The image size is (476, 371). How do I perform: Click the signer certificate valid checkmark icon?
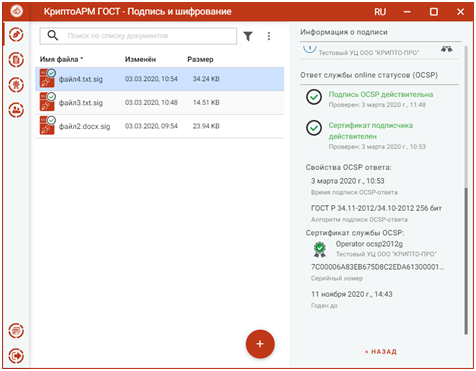pos(314,128)
